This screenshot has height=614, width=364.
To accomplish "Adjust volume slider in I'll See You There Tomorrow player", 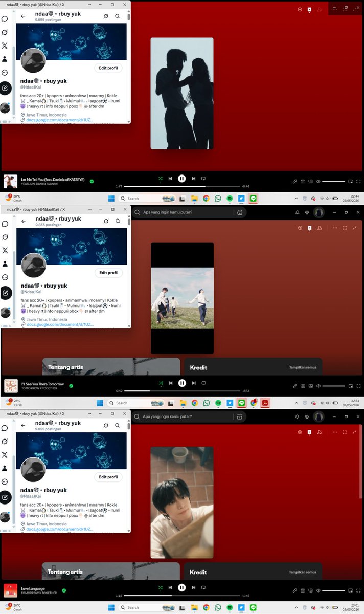I will [x=333, y=386].
